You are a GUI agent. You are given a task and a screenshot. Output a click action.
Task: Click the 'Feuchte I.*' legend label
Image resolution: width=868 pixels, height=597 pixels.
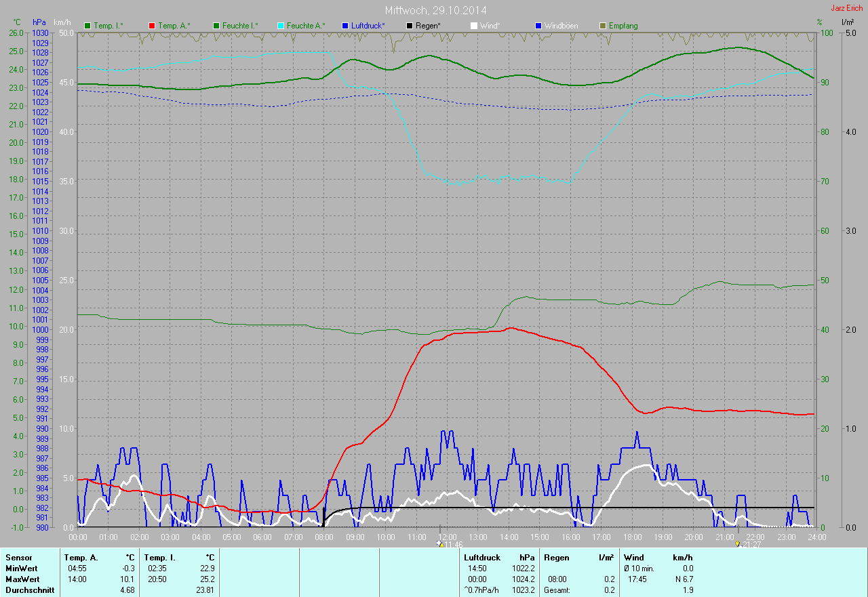point(241,26)
